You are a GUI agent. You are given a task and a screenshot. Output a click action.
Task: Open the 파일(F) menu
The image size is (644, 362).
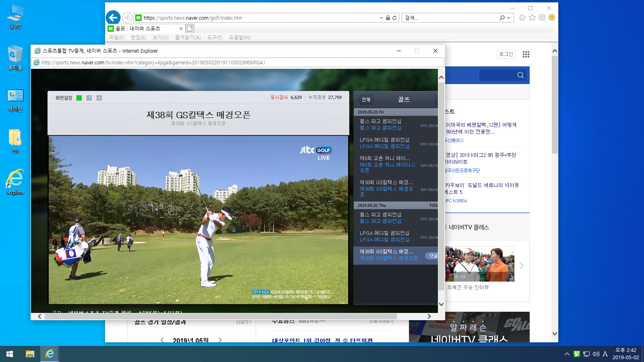[117, 37]
